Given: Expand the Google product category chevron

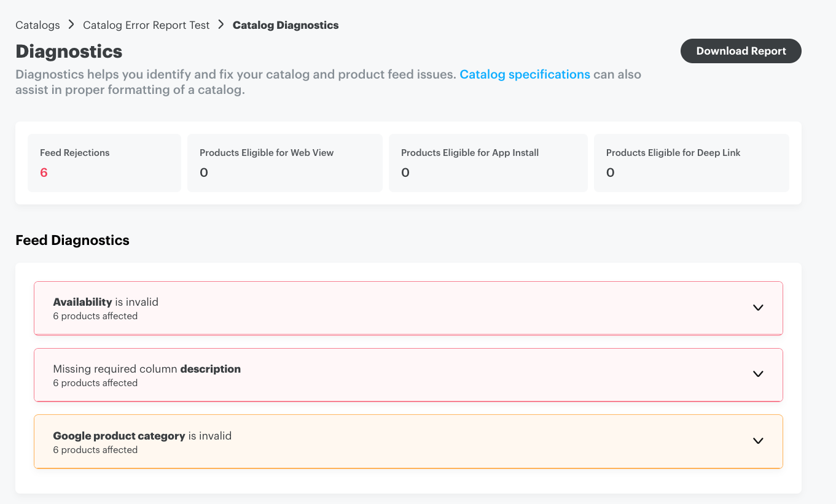Looking at the screenshot, I should 758,441.
